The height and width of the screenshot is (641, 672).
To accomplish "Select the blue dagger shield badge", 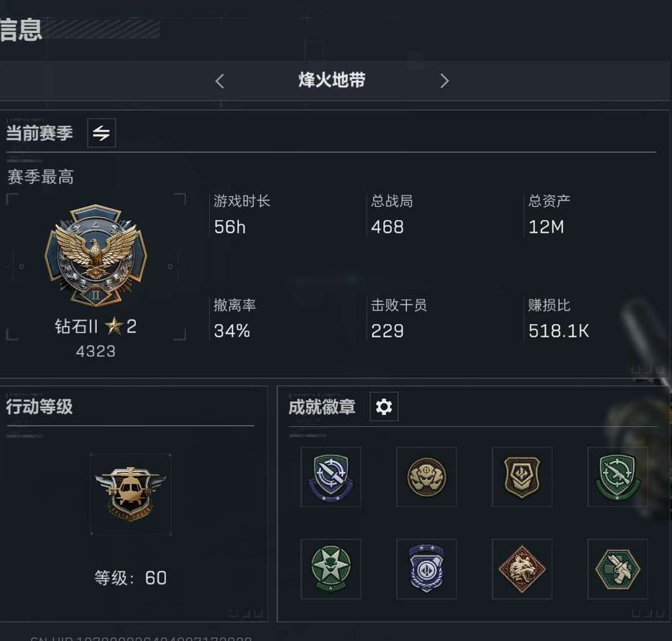I will (331, 477).
